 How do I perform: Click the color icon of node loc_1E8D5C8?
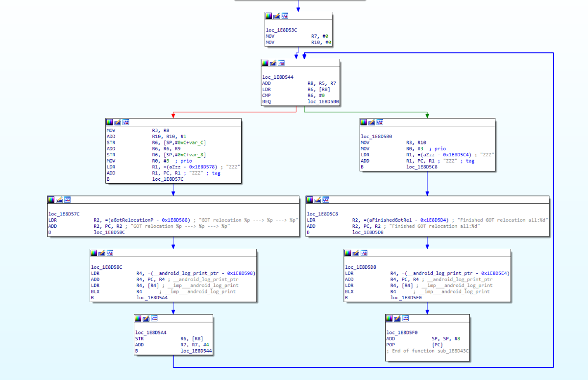tap(310, 200)
